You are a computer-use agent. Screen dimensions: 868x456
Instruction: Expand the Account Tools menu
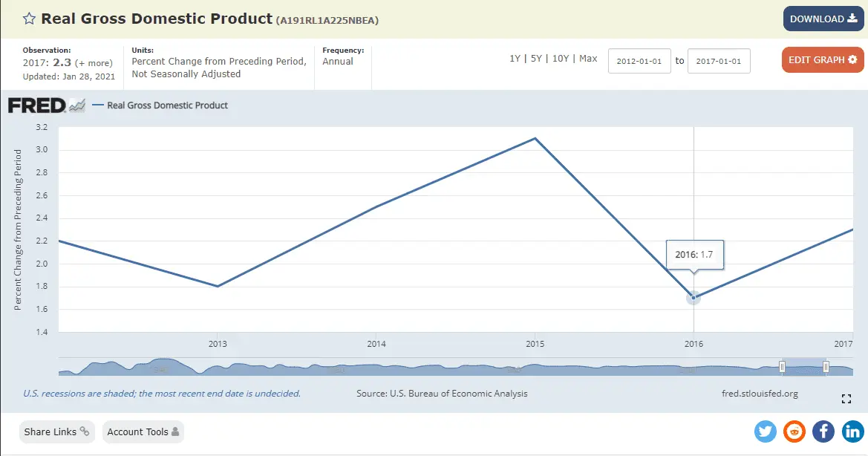point(143,431)
